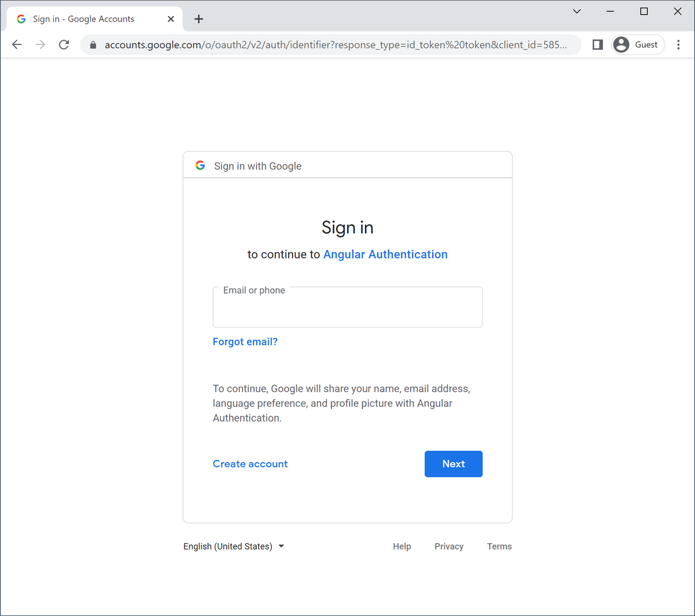The height and width of the screenshot is (616, 695).
Task: Expand the language selector arrow
Action: pos(281,546)
